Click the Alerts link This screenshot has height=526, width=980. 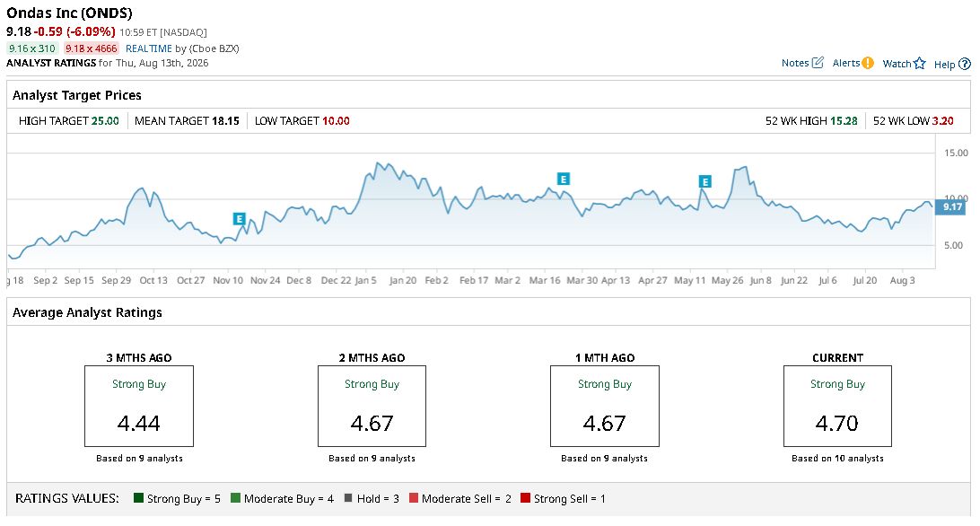(x=846, y=63)
